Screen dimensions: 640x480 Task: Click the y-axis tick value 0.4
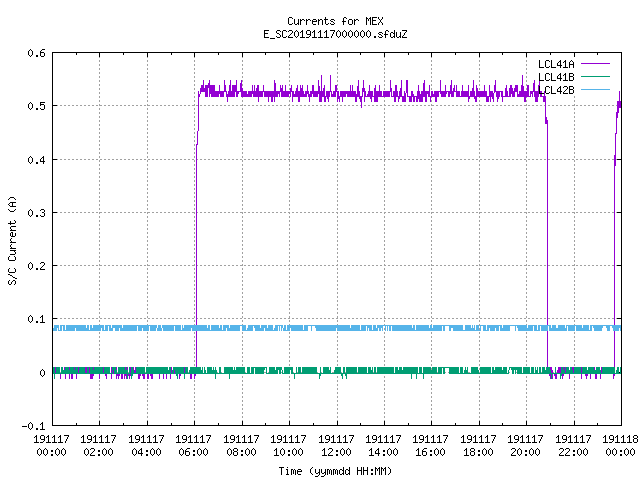pyautogui.click(x=36, y=160)
